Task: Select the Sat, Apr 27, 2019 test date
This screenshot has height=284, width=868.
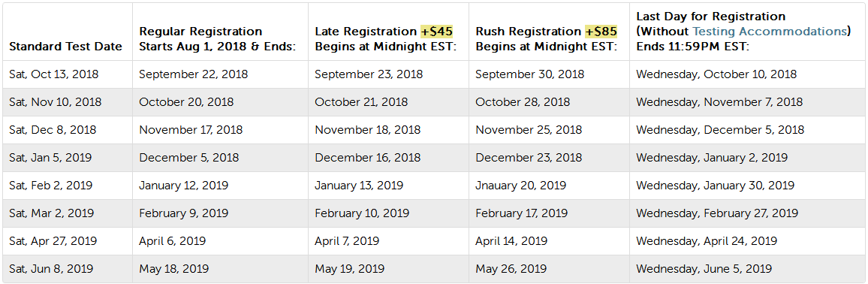Action: pos(53,241)
